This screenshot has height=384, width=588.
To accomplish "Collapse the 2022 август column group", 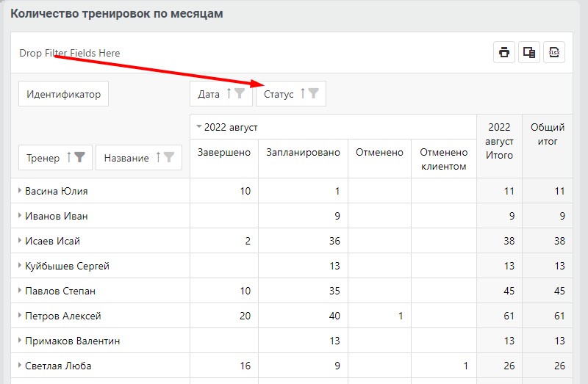I will coord(199,126).
